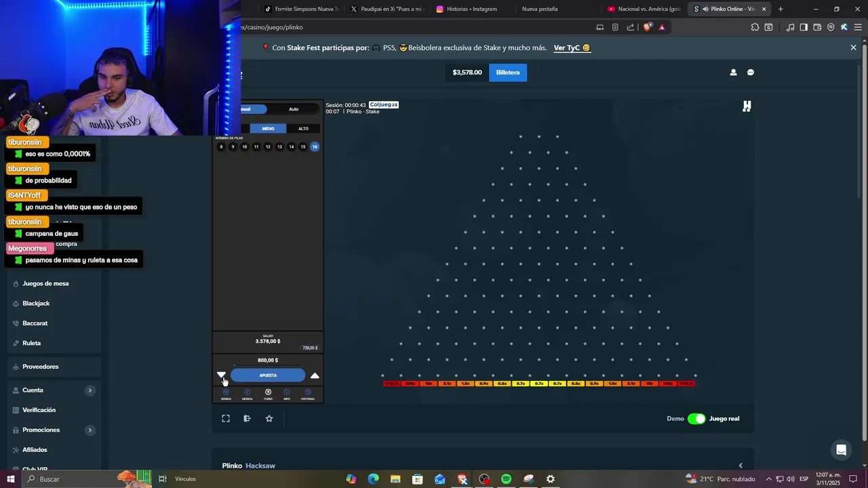Switch to the Nueva pestaña tab

pyautogui.click(x=540, y=9)
